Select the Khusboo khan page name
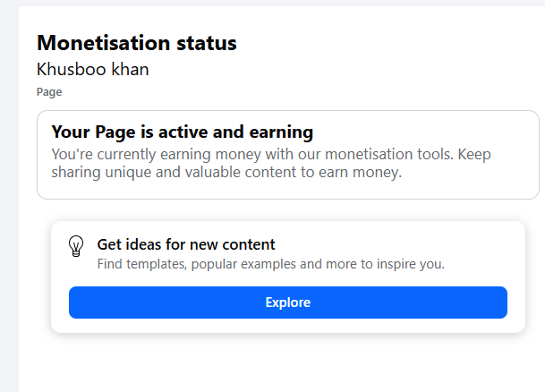Screen dimensions: 545x392 coord(92,69)
